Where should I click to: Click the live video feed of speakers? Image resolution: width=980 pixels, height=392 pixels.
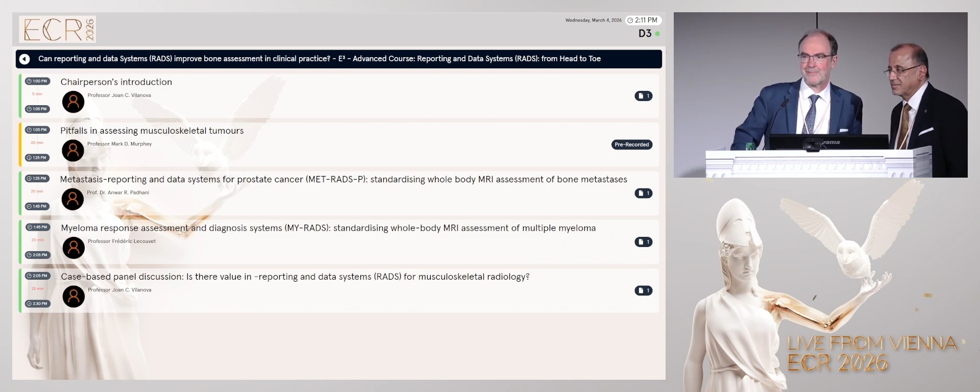pyautogui.click(x=820, y=95)
